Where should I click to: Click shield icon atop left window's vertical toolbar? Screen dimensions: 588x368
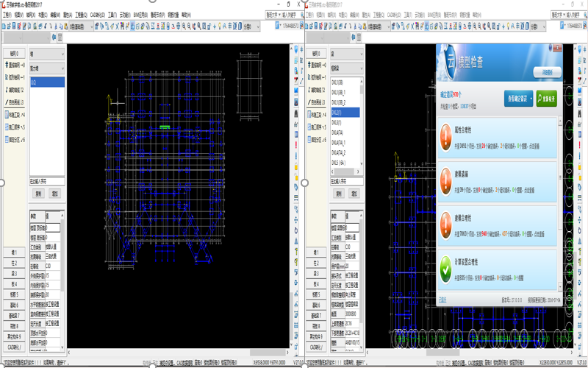click(x=296, y=49)
